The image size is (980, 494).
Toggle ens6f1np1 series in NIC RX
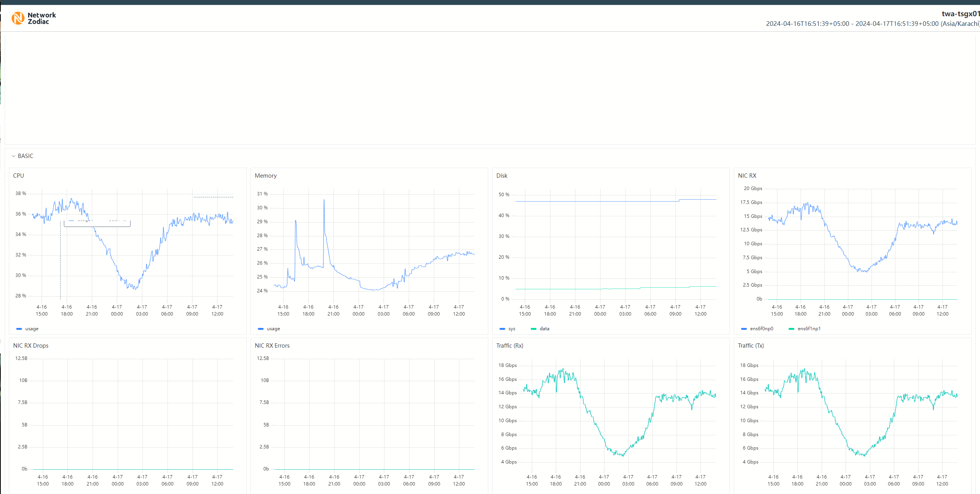[x=809, y=329]
